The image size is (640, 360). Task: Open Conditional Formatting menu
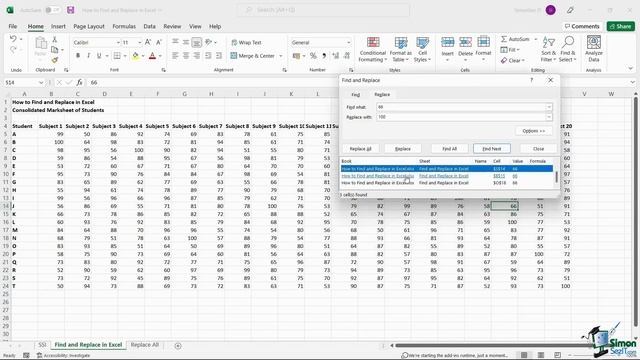[x=372, y=49]
